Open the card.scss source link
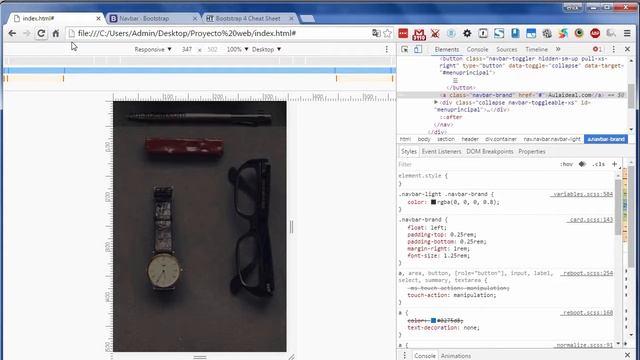Screen dimensions: 640x360 click(591, 220)
